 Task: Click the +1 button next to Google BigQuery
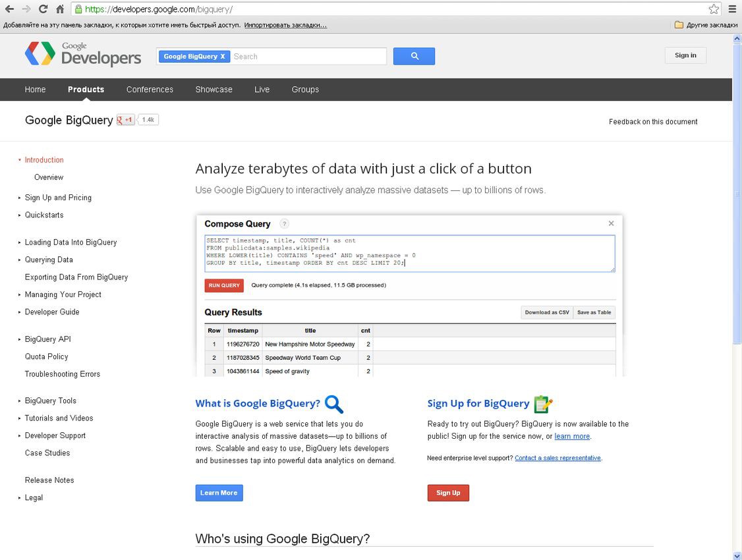tap(125, 120)
